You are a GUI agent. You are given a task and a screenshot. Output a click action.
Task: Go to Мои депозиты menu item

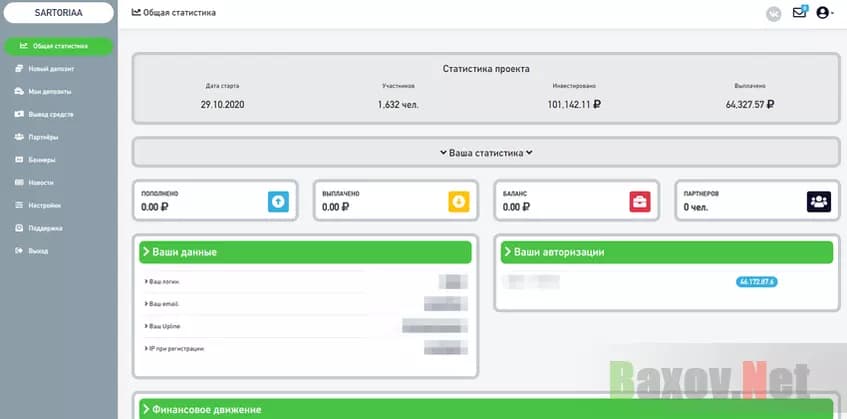coord(50,92)
